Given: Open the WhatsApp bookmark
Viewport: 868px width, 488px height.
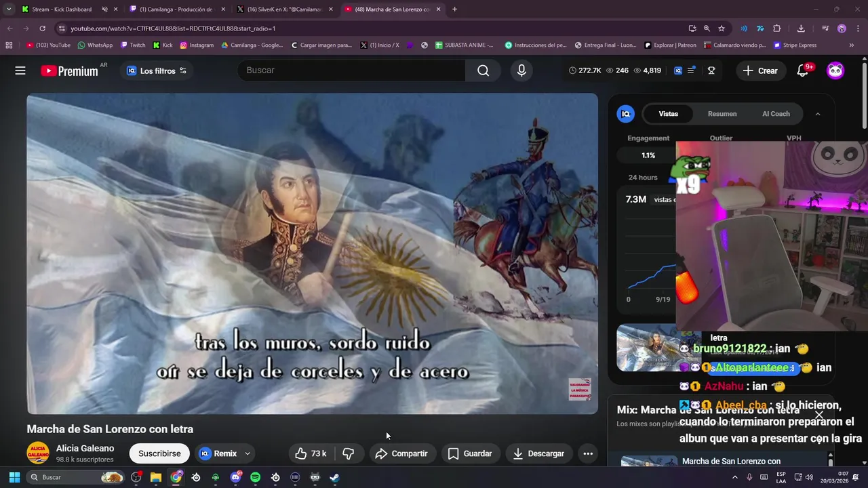Looking at the screenshot, I should pyautogui.click(x=95, y=45).
